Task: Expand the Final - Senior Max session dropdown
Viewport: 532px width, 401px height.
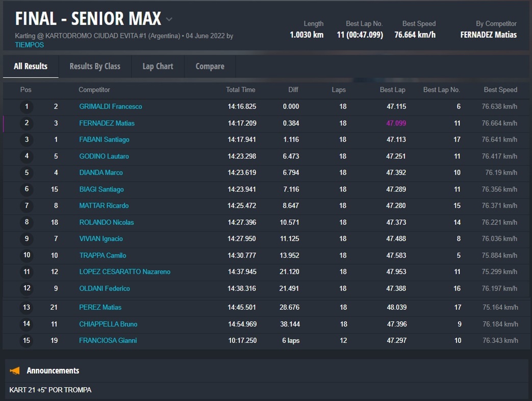Action: pos(169,19)
